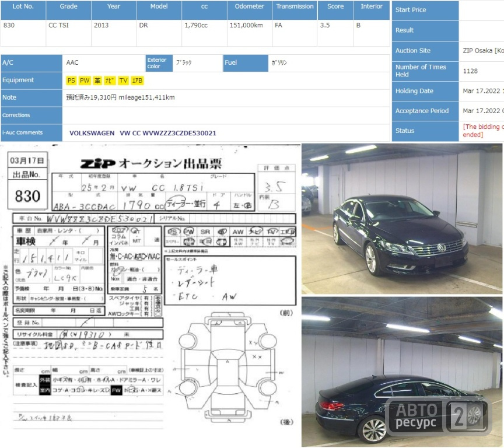Click the Odometer column header
Screen dimensions: 504x448
pos(250,10)
